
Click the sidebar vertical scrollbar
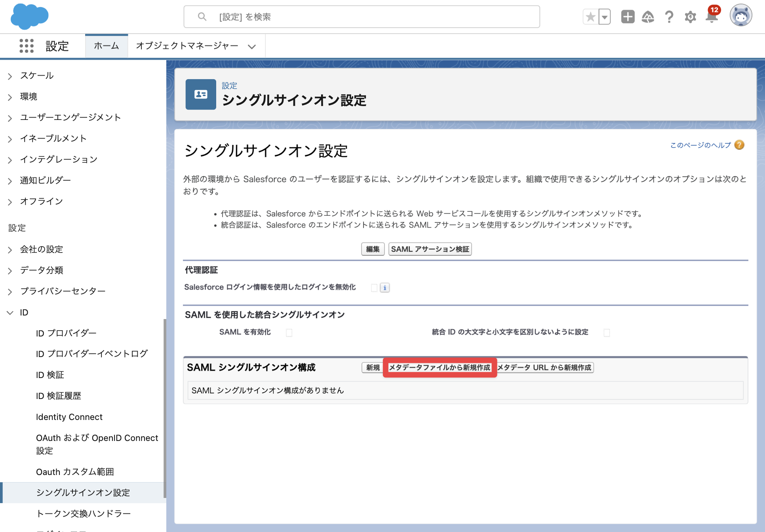165,408
